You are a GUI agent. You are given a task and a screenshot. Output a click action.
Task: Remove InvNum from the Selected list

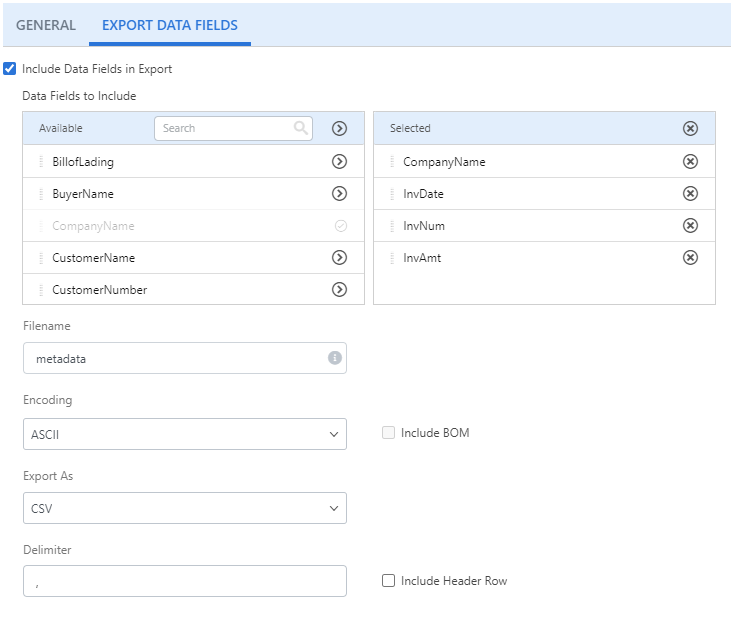click(x=689, y=225)
